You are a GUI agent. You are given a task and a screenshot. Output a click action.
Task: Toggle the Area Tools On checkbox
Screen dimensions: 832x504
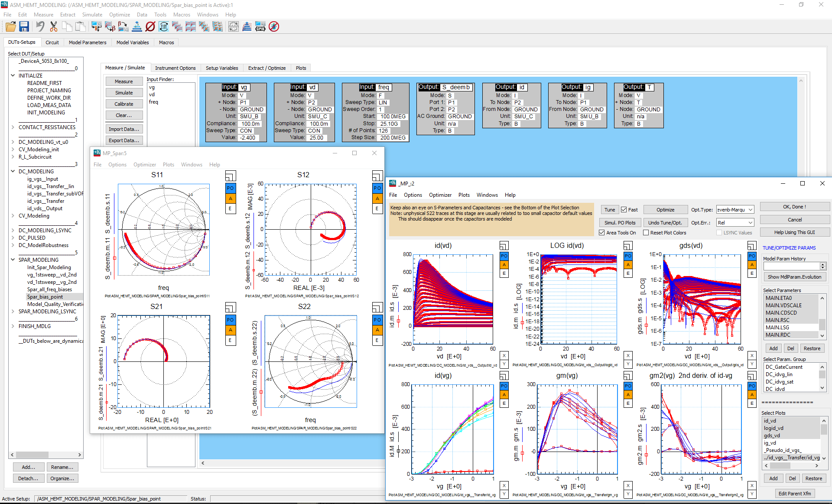click(x=602, y=232)
